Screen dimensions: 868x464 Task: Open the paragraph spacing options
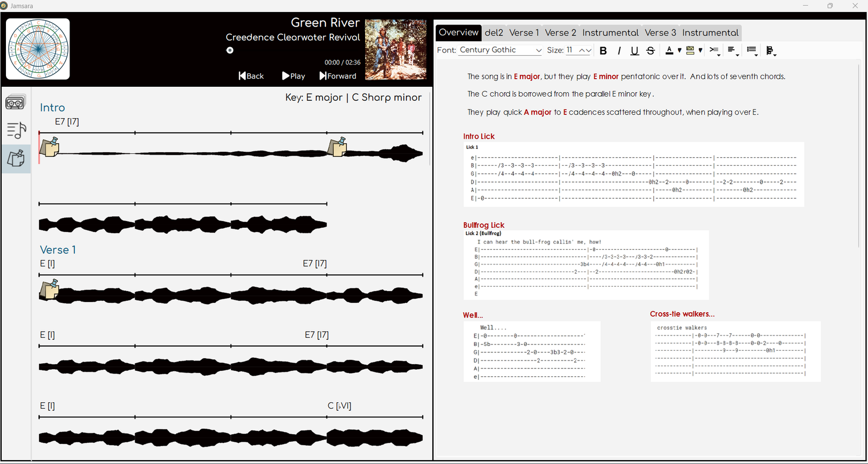click(770, 50)
